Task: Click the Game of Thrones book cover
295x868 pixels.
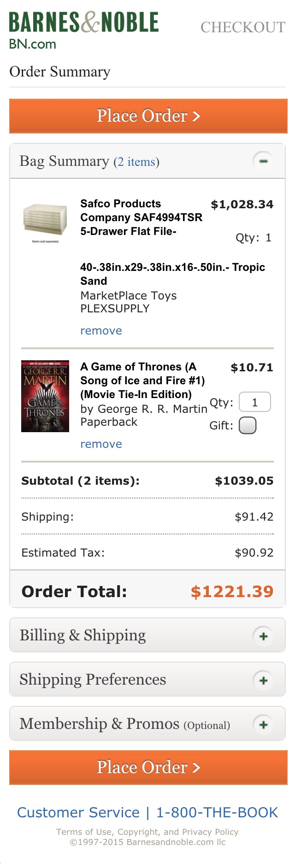Action: tap(45, 396)
